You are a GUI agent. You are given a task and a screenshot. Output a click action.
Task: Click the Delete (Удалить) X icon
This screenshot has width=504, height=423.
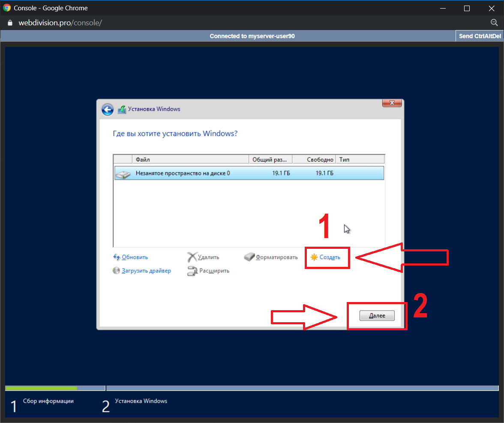pyautogui.click(x=192, y=257)
